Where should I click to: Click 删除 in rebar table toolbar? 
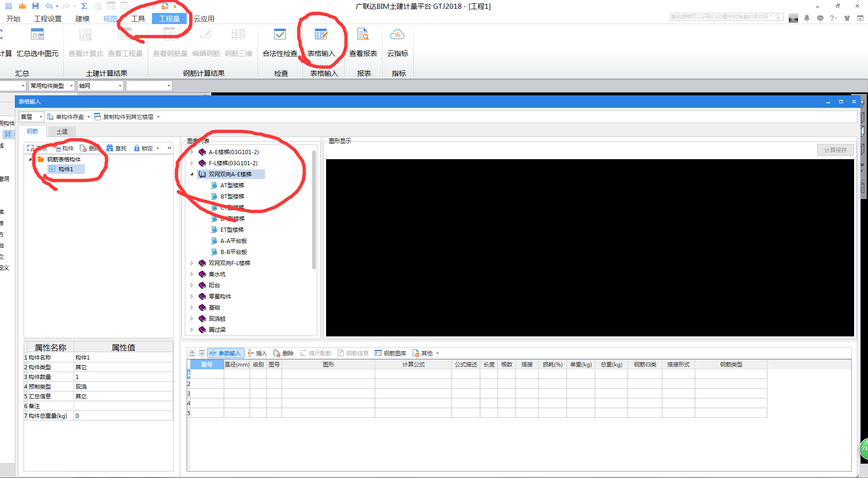pyautogui.click(x=283, y=353)
